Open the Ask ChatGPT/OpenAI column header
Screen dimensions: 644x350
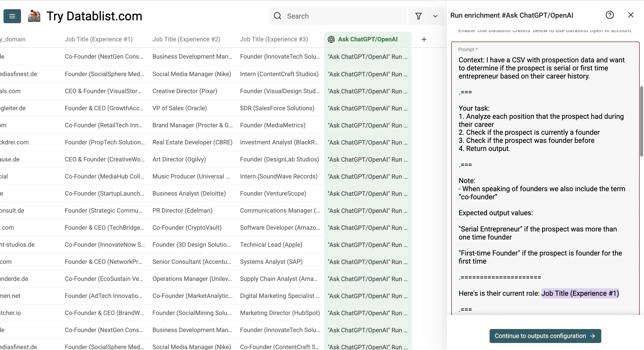(x=368, y=39)
